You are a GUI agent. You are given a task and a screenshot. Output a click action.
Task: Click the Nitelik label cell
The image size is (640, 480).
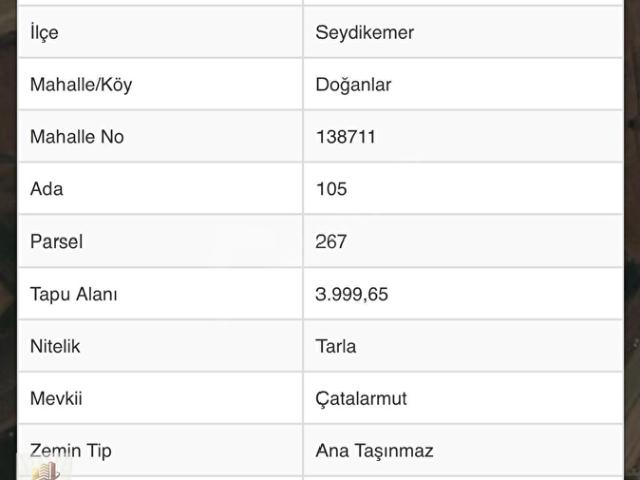pos(55,346)
